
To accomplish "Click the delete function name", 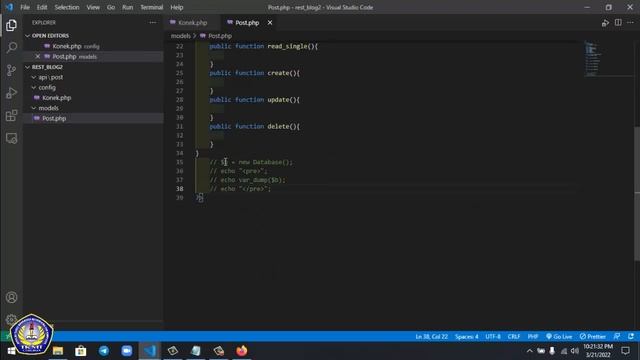I will coord(278,127).
